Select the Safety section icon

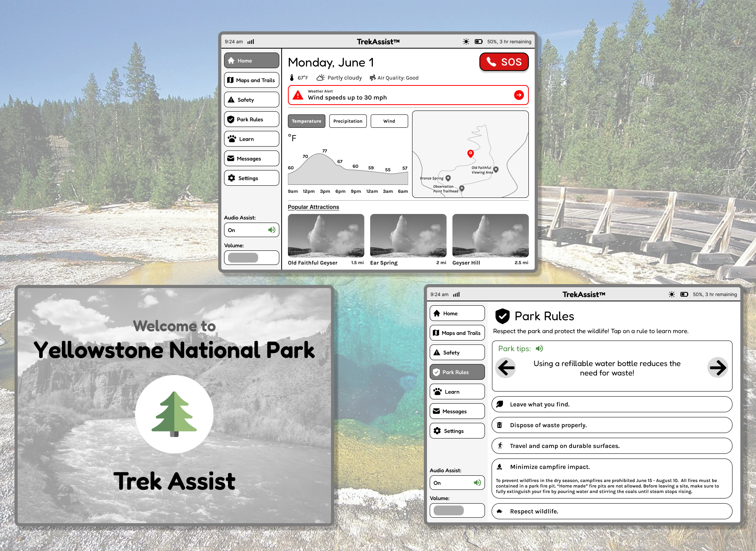tap(231, 100)
